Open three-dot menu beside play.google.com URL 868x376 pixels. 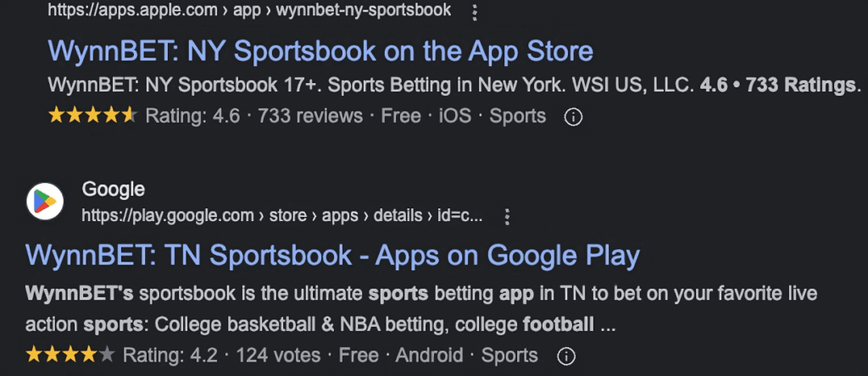click(507, 216)
